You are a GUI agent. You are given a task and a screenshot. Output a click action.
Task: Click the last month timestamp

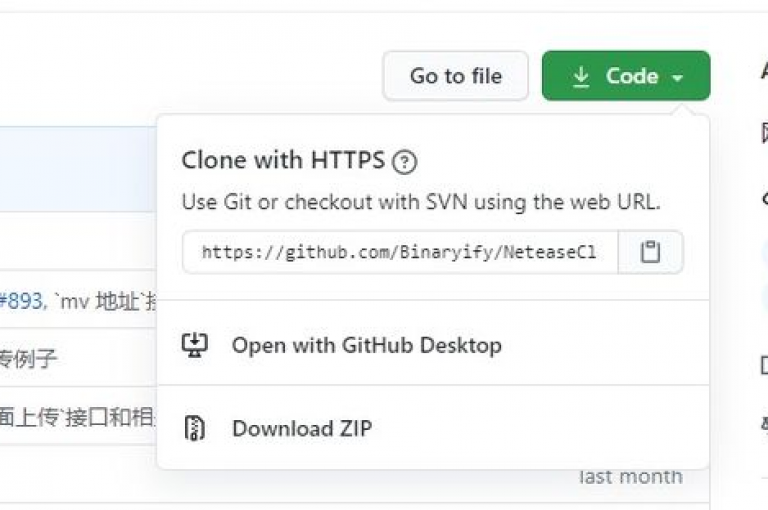[631, 477]
